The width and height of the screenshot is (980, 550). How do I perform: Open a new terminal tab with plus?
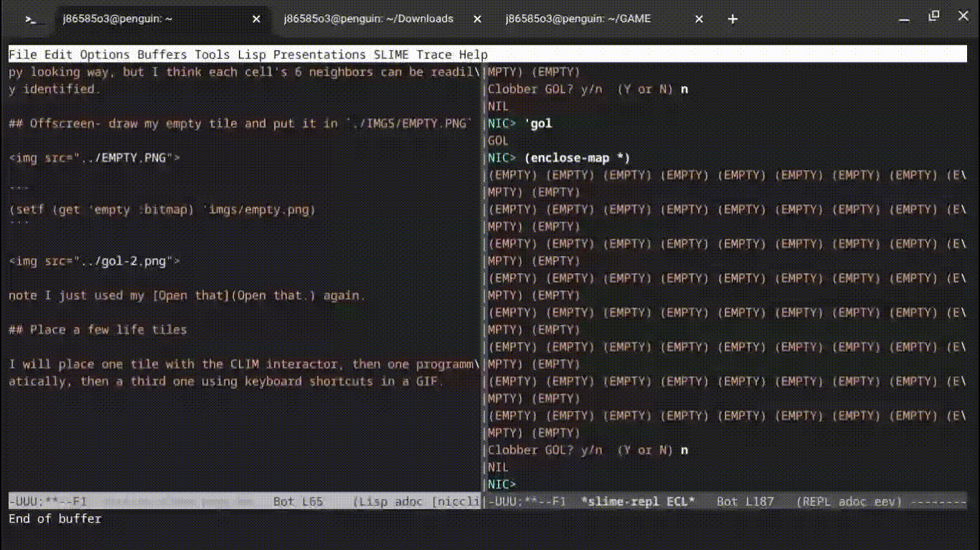[732, 19]
